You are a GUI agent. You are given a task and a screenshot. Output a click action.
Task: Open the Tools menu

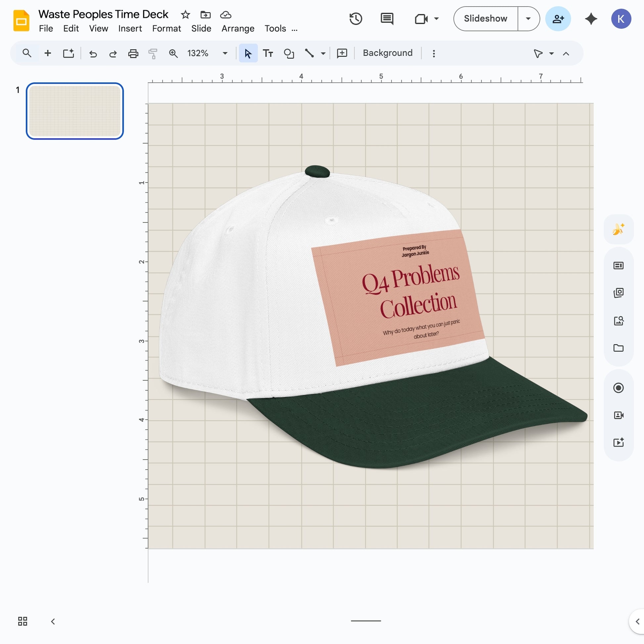[275, 29]
